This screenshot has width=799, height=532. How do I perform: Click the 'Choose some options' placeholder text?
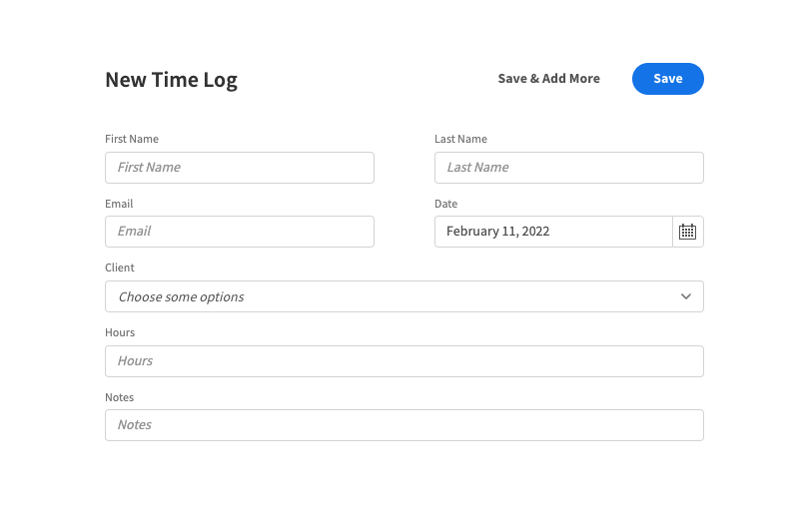click(181, 296)
